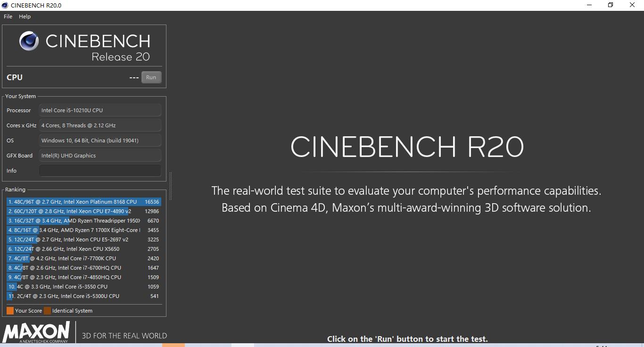Screen dimensions: 644x347
Task: Select the Core i5-5300U ranking row
Action: pos(83,296)
